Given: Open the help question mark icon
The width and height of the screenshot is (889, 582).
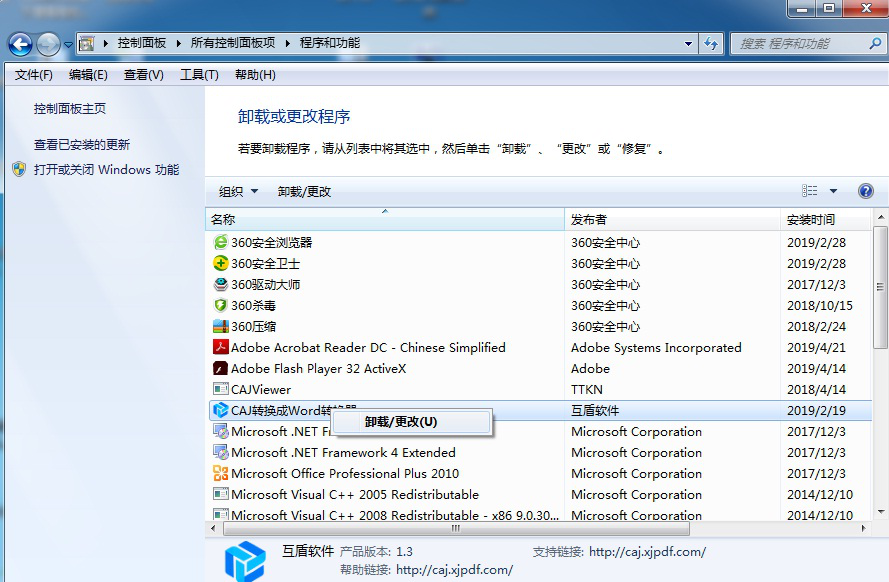Looking at the screenshot, I should [866, 191].
